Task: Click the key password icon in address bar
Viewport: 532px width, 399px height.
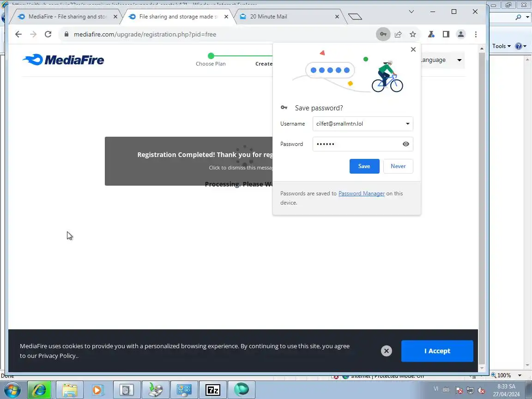Action: coord(383,34)
